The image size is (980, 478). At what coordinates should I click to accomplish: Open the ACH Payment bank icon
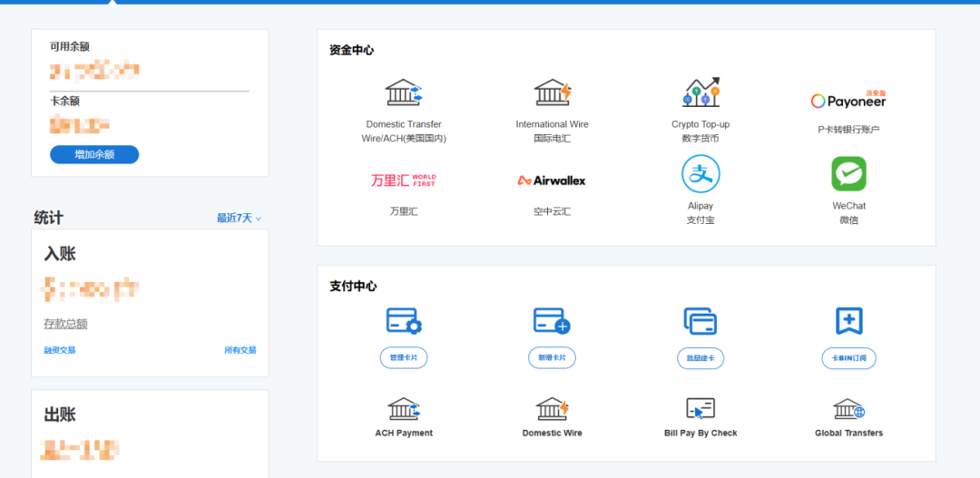click(x=404, y=409)
